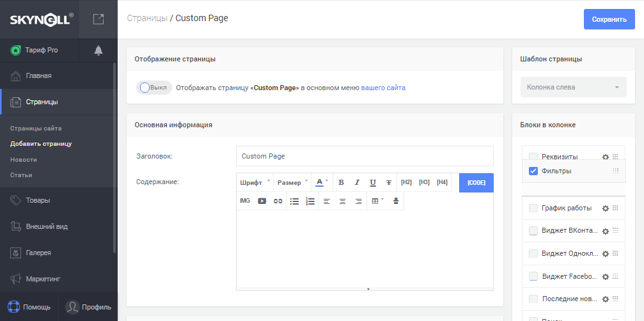Viewport: 644px width, 321px height.
Task: Open the text color picker
Action: [322, 183]
